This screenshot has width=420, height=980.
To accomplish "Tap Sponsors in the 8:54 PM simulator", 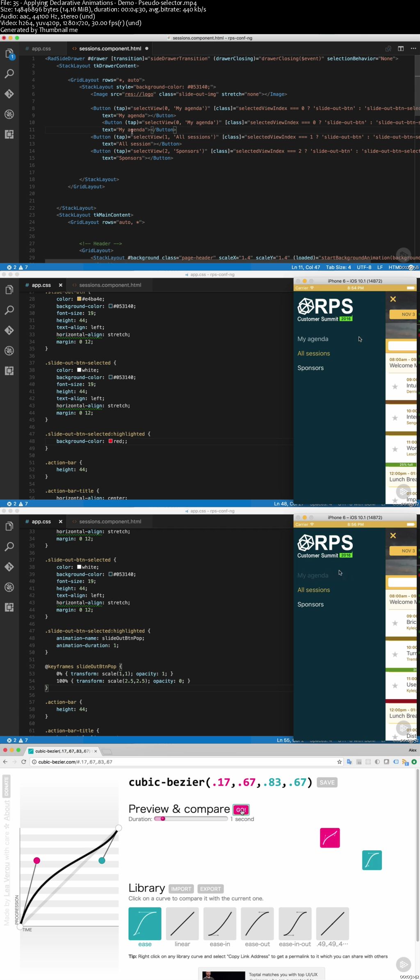I will point(310,368).
